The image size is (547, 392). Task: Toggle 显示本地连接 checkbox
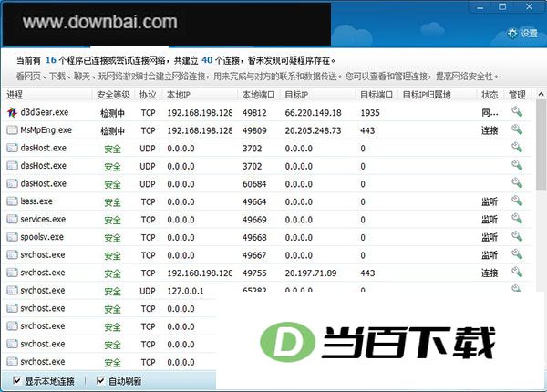[x=16, y=380]
